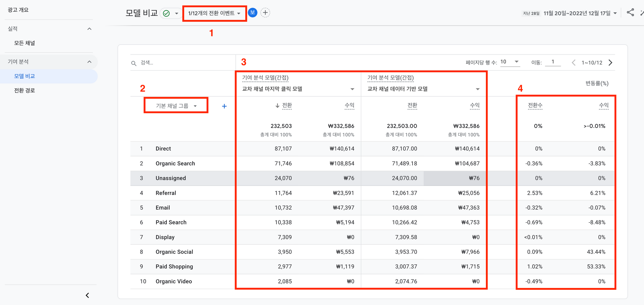Collapse the 기여 분석 section
The width and height of the screenshot is (644, 305).
(x=90, y=62)
